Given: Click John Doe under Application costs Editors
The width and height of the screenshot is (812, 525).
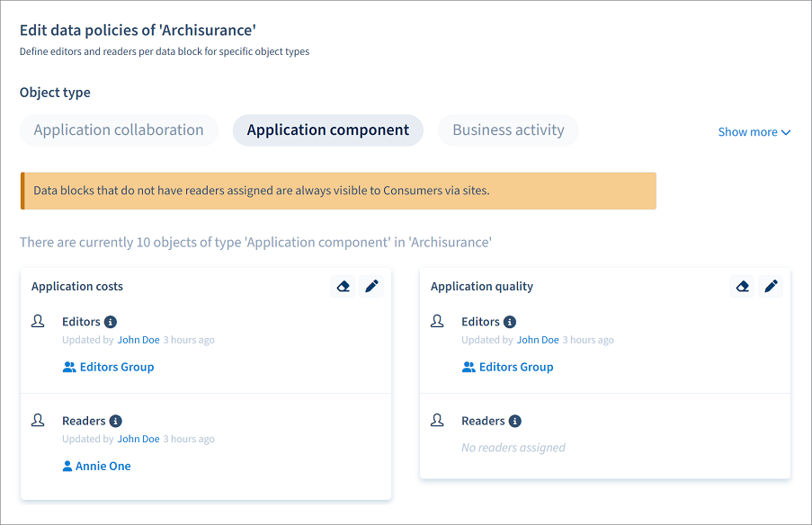Looking at the screenshot, I should pos(138,340).
